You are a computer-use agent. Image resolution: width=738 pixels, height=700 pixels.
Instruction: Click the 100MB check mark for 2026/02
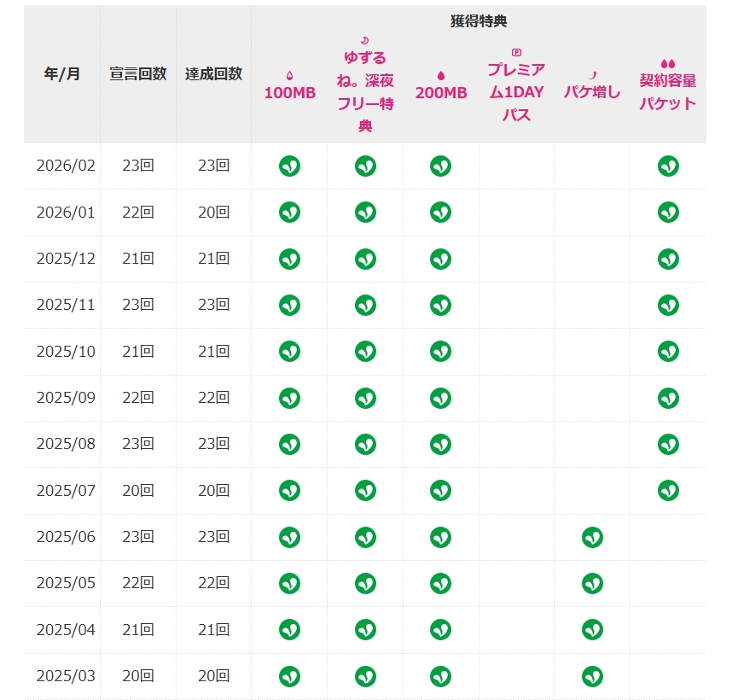pyautogui.click(x=289, y=166)
